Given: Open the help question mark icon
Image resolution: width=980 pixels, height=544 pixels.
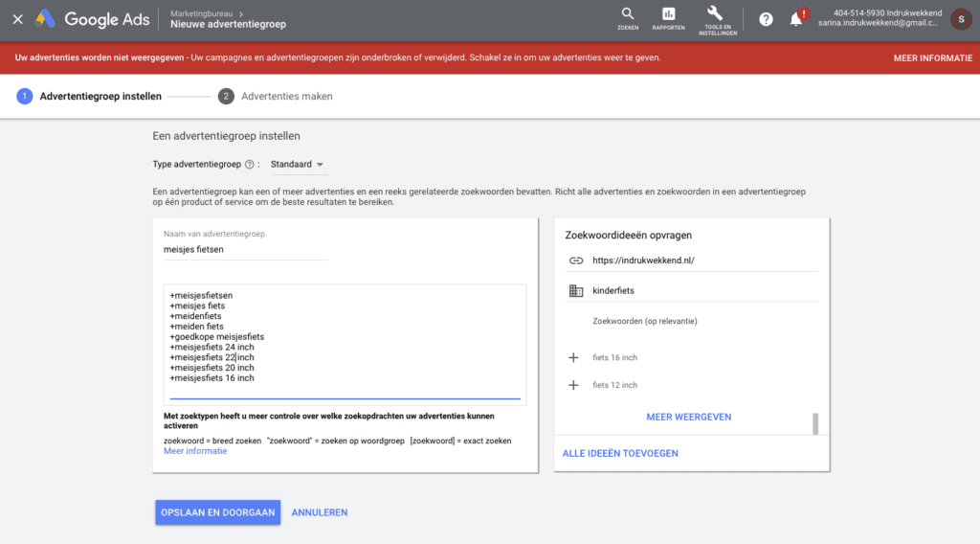Looking at the screenshot, I should [766, 19].
